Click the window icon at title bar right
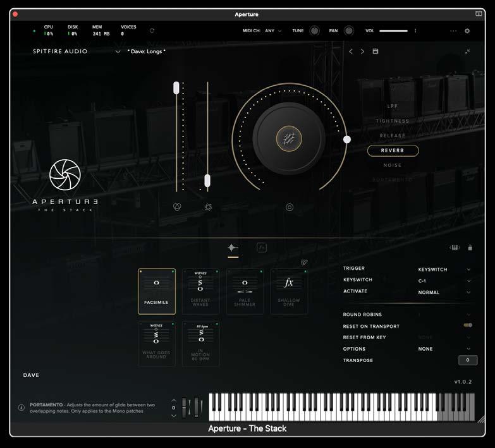Screen dimensions: 495x448 coord(479,13)
